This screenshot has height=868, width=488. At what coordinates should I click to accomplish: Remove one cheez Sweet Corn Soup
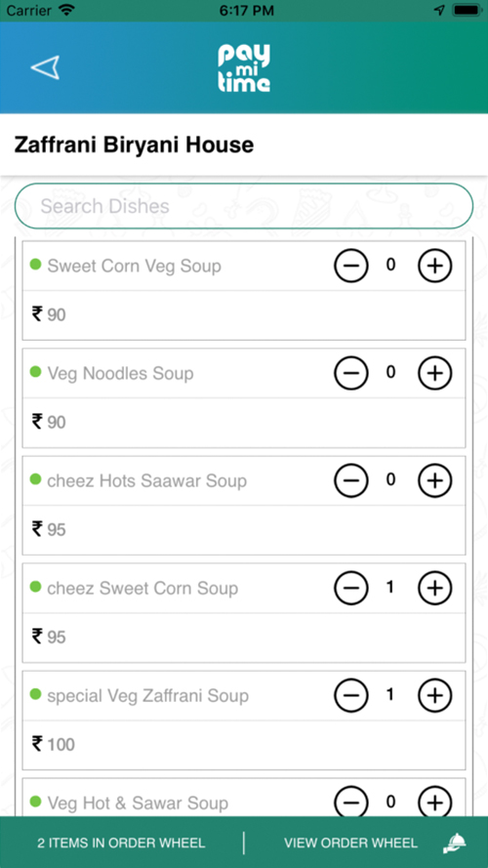(350, 588)
